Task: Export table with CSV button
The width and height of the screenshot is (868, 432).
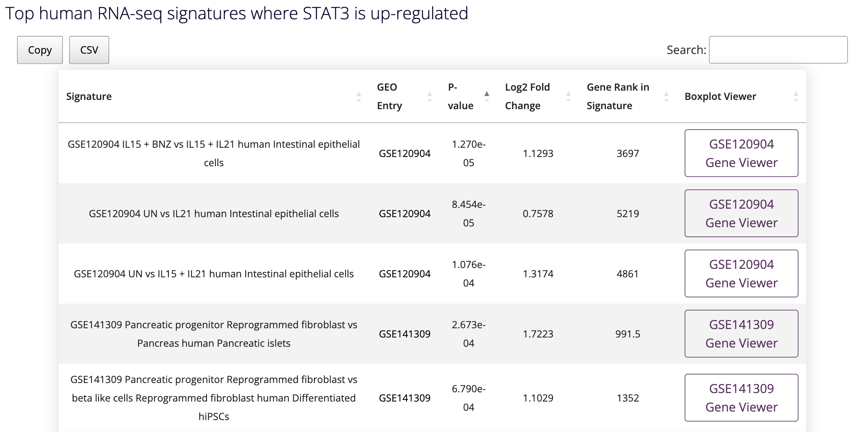Action: tap(89, 50)
